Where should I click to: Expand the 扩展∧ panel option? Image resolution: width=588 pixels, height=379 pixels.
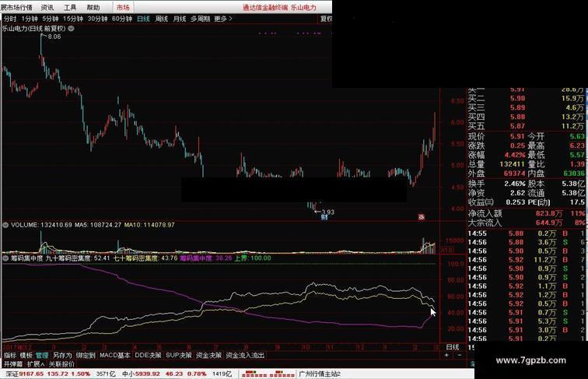[x=36, y=364]
